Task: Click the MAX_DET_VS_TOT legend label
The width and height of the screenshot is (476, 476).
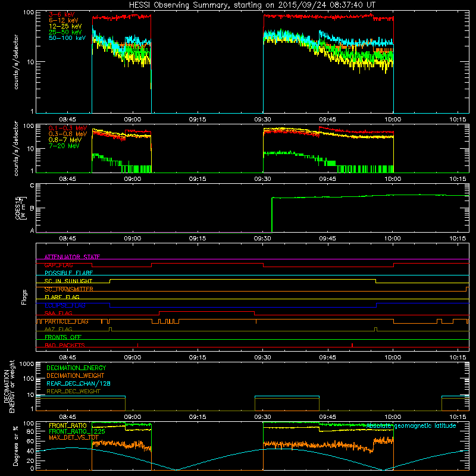Action: [74, 437]
